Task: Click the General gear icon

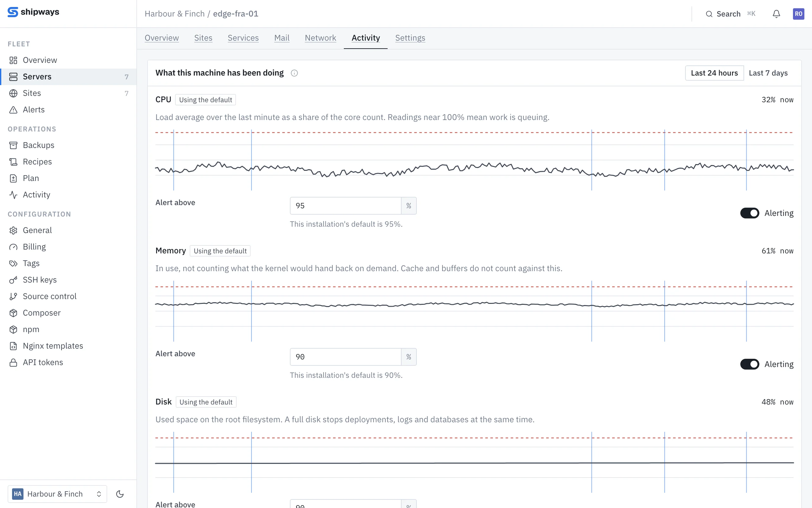Action: [x=13, y=230]
